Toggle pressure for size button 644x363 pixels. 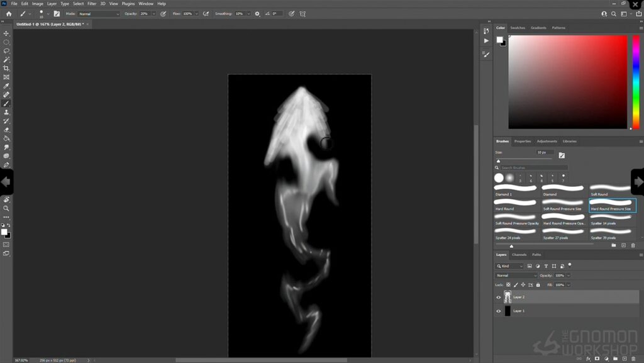(x=291, y=14)
